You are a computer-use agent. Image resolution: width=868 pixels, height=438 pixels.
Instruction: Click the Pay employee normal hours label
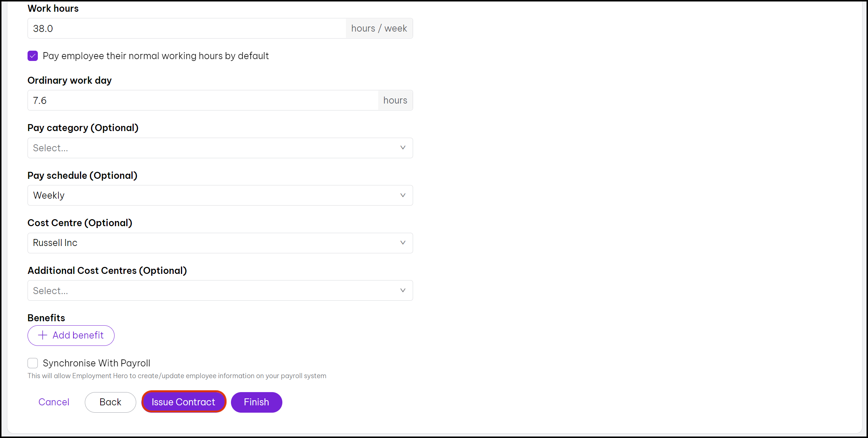(156, 56)
